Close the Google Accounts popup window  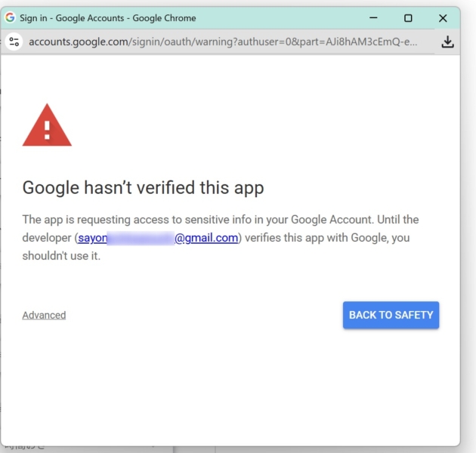(443, 17)
